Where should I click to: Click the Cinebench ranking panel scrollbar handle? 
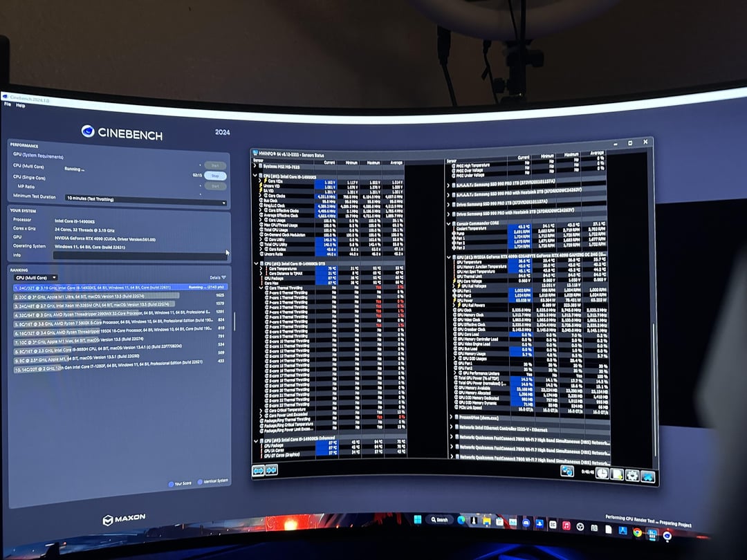point(235,322)
